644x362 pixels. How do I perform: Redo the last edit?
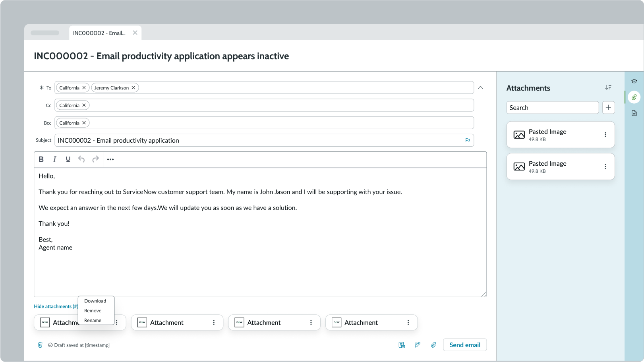tap(95, 159)
